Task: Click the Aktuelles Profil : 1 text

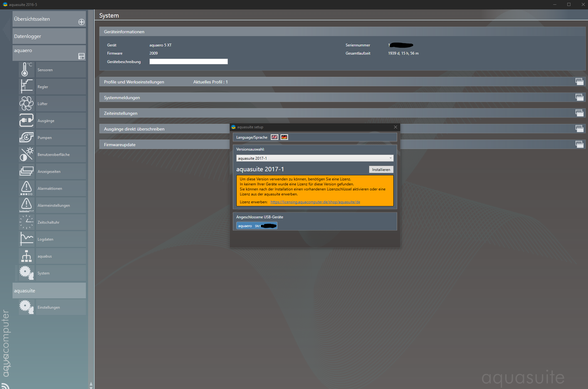Action: coord(211,82)
